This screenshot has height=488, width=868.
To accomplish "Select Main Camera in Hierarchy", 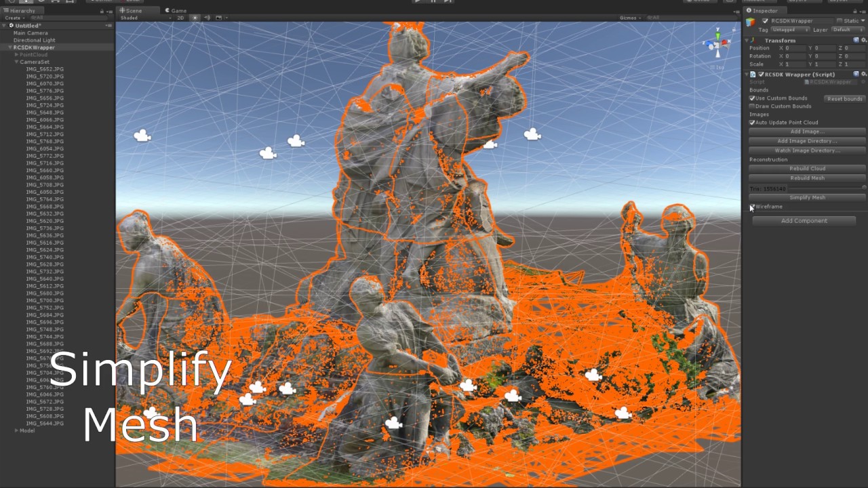I will click(31, 33).
